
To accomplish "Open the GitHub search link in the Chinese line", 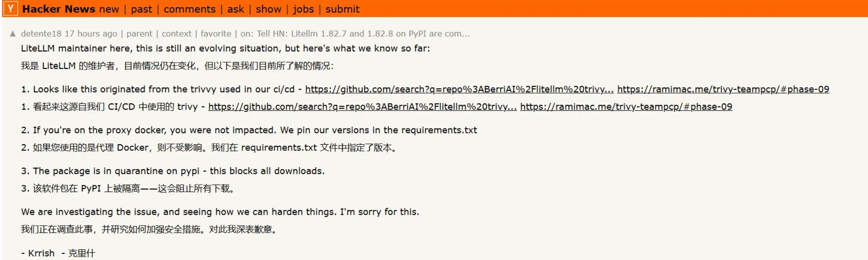I will [x=362, y=107].
